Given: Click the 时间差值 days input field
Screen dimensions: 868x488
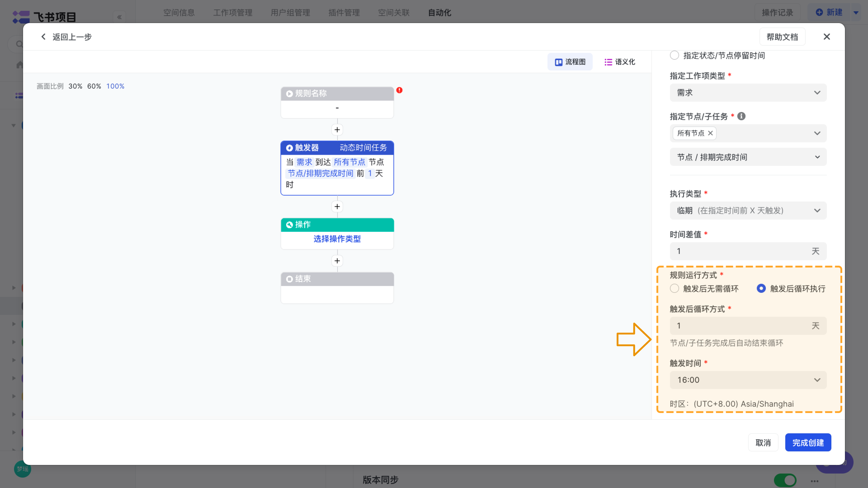Looking at the screenshot, I should (748, 251).
